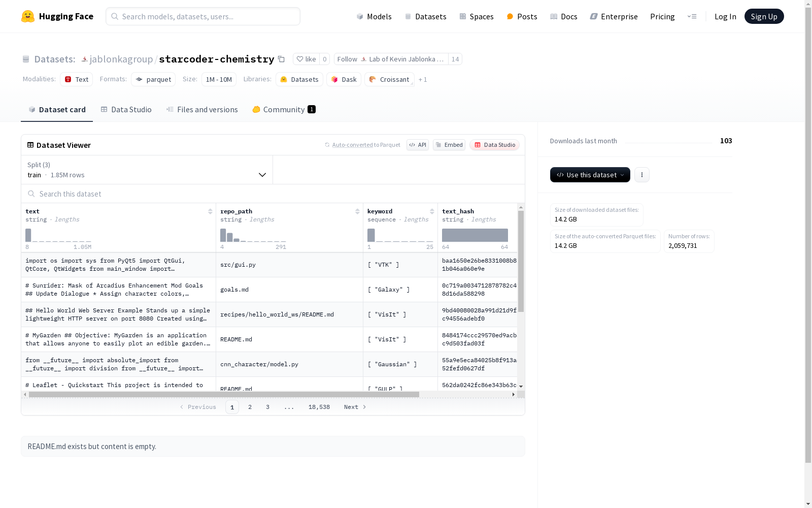Click the Log In link
The width and height of the screenshot is (812, 508).
(x=725, y=16)
